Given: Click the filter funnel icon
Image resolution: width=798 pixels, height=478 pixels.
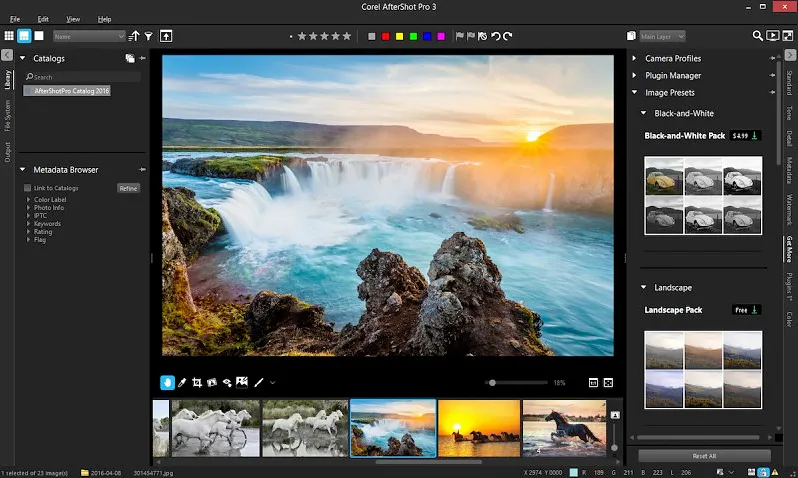Looking at the screenshot, I should [x=148, y=36].
